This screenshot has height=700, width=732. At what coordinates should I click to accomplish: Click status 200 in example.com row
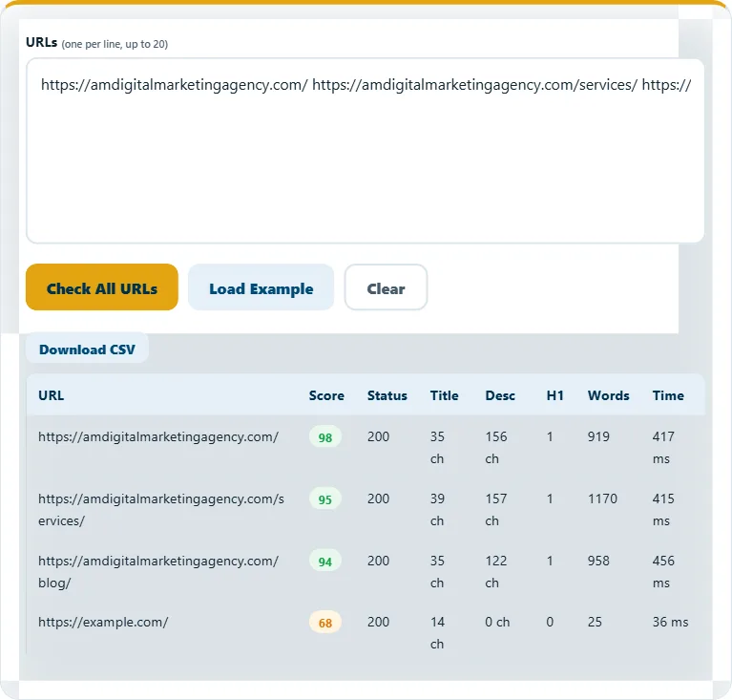(378, 622)
